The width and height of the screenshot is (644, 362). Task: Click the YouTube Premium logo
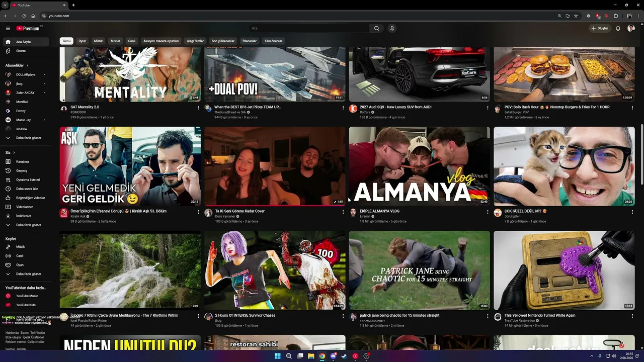[28, 28]
